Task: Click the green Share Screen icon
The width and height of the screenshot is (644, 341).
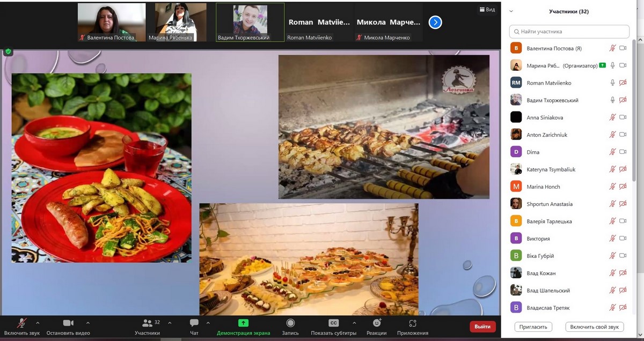Action: [243, 323]
